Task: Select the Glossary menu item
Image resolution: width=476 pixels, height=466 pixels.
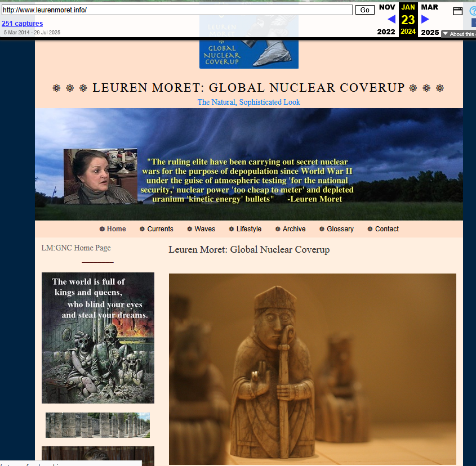Action: coord(340,229)
